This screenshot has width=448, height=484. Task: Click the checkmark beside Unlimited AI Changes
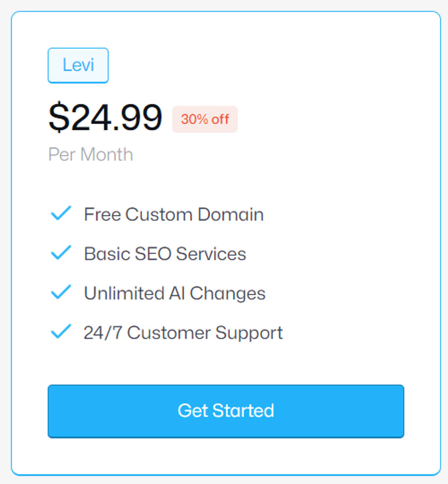click(61, 292)
